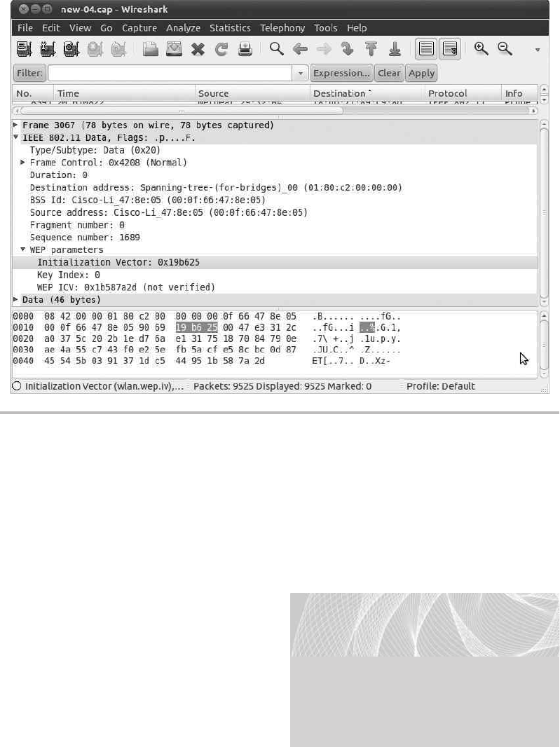Jump to first packet icon

tap(371, 48)
